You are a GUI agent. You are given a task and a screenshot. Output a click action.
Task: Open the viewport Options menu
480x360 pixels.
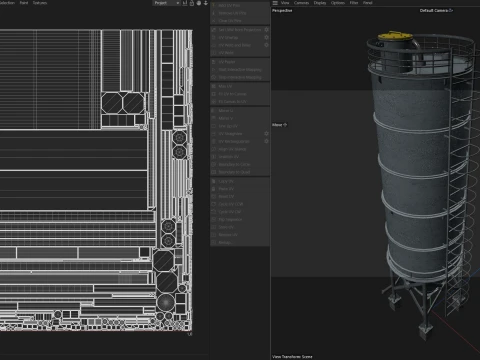click(338, 3)
